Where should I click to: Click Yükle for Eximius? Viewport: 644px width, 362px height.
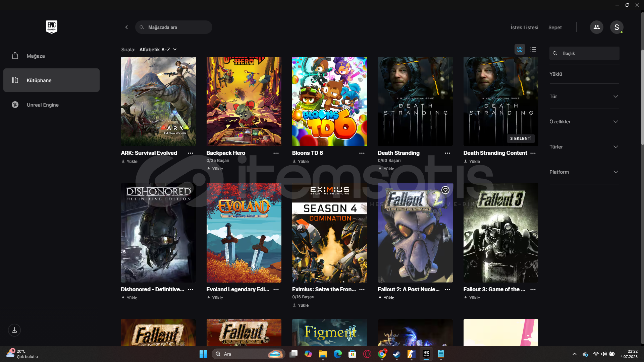[x=301, y=305]
